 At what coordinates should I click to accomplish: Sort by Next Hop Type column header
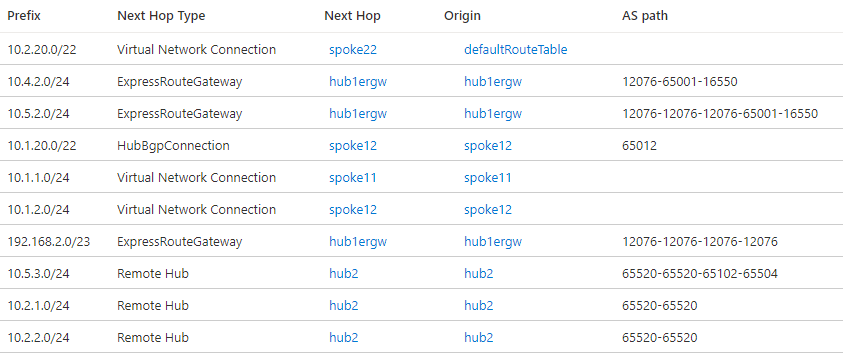click(161, 16)
